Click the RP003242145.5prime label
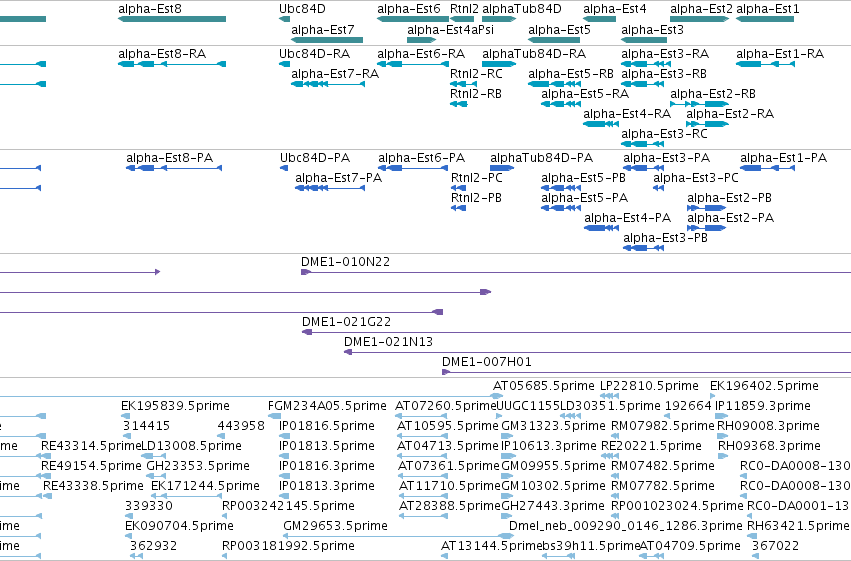This screenshot has width=851, height=561. tap(288, 506)
